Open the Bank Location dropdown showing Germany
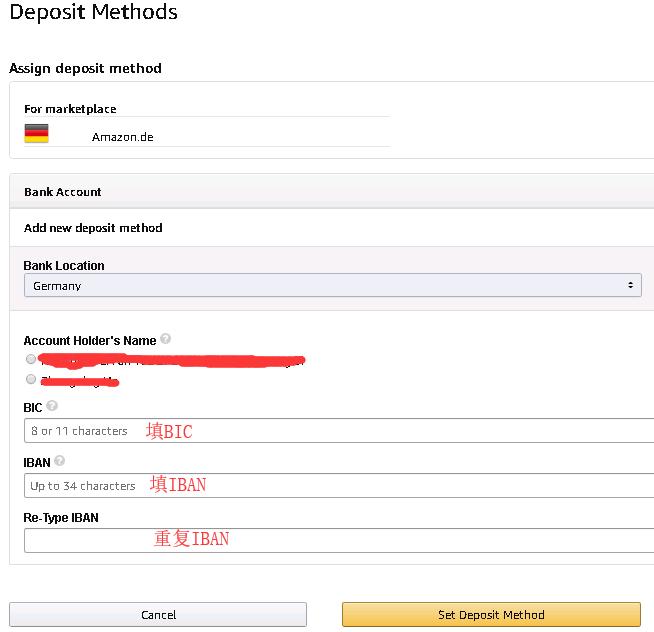654x632 pixels. [x=332, y=285]
